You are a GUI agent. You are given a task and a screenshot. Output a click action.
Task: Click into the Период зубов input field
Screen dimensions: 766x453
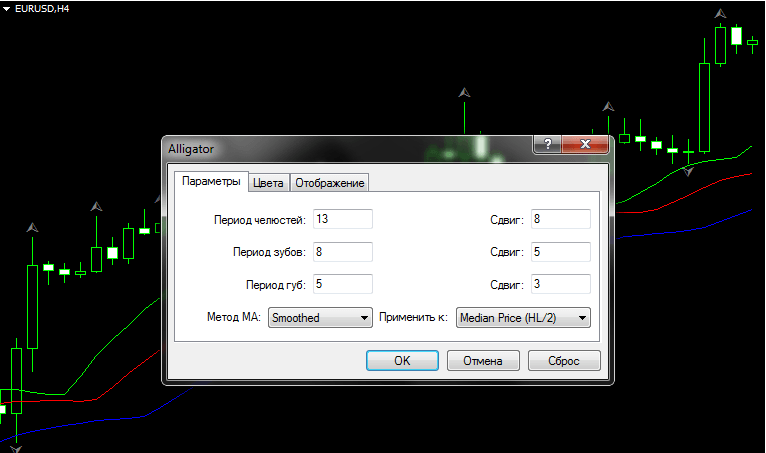pos(342,251)
